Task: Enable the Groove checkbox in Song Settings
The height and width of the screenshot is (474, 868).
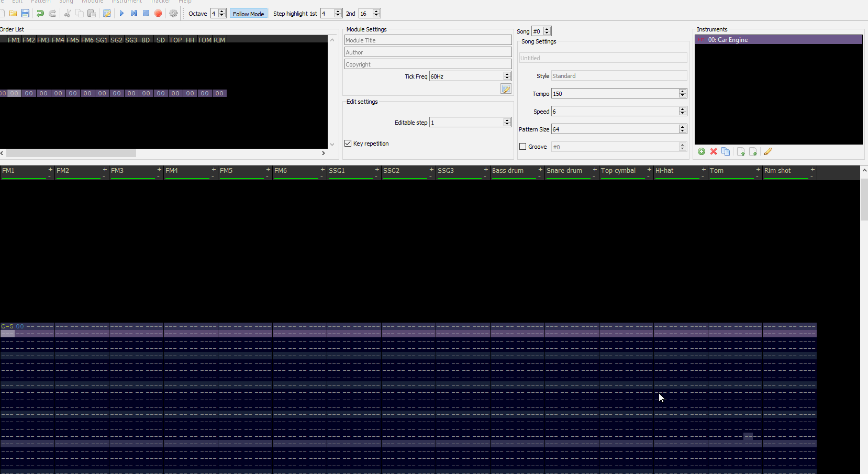Action: [522, 147]
